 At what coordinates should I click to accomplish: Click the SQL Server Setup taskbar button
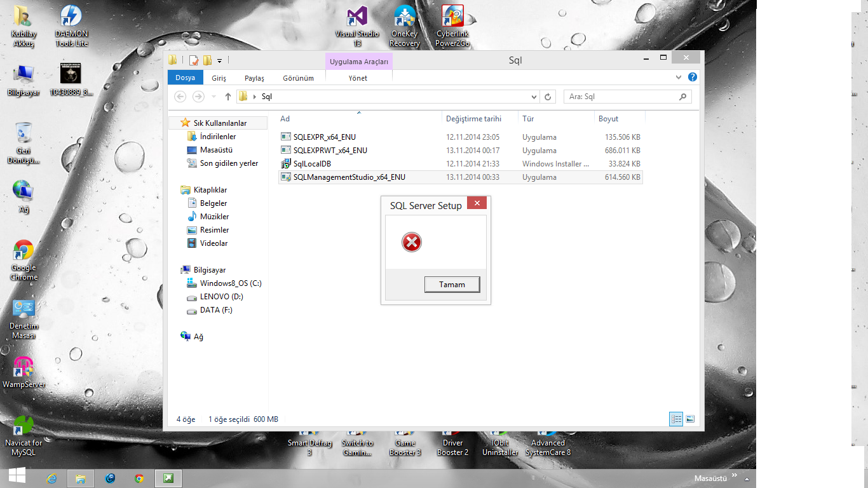tap(168, 478)
